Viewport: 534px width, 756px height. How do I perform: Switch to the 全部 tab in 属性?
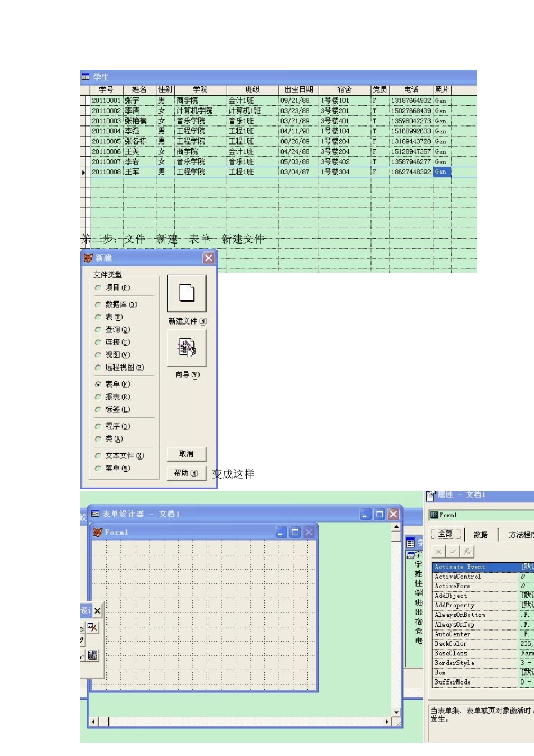click(x=446, y=534)
